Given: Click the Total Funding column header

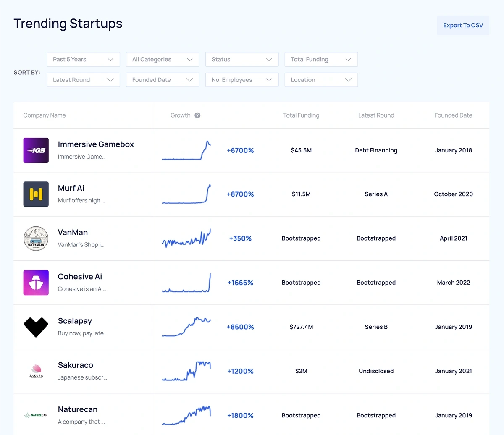Looking at the screenshot, I should click(301, 115).
